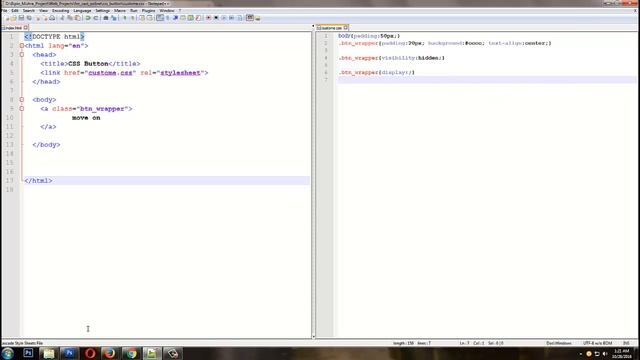This screenshot has width=640, height=360.
Task: Open the Macro menu
Action: [x=120, y=11]
